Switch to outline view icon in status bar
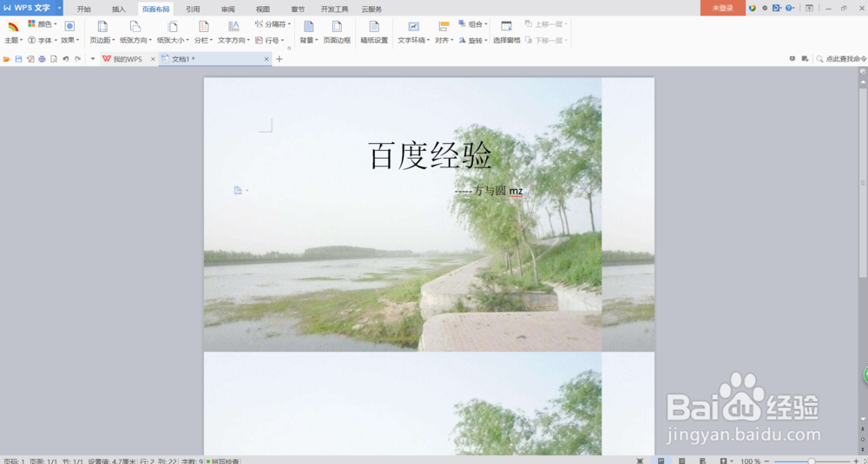The width and height of the screenshot is (868, 464). pyautogui.click(x=682, y=461)
